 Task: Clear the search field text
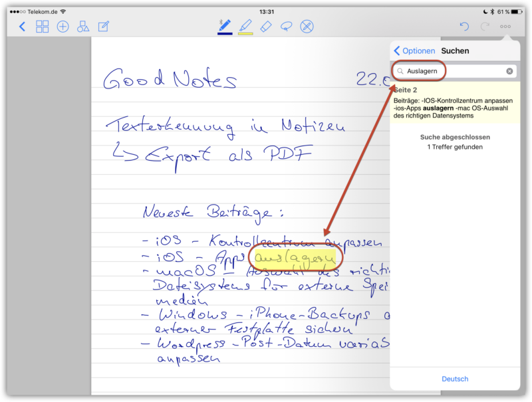tap(509, 71)
